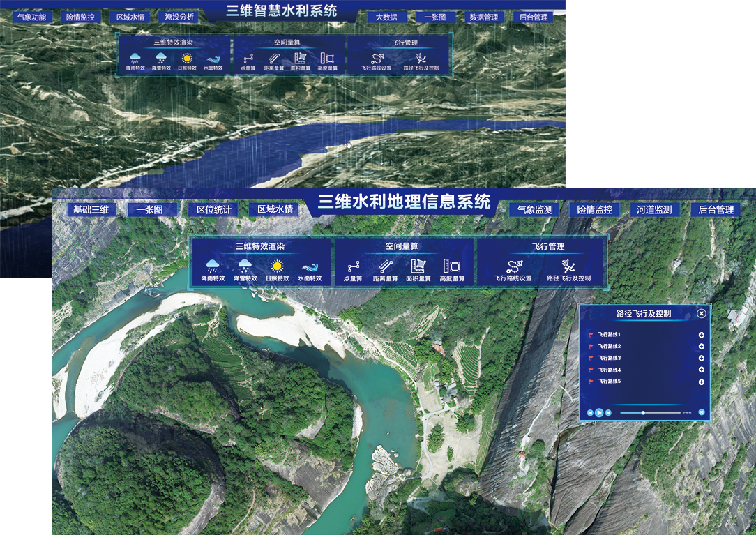Skip to next flight route

pos(609,413)
